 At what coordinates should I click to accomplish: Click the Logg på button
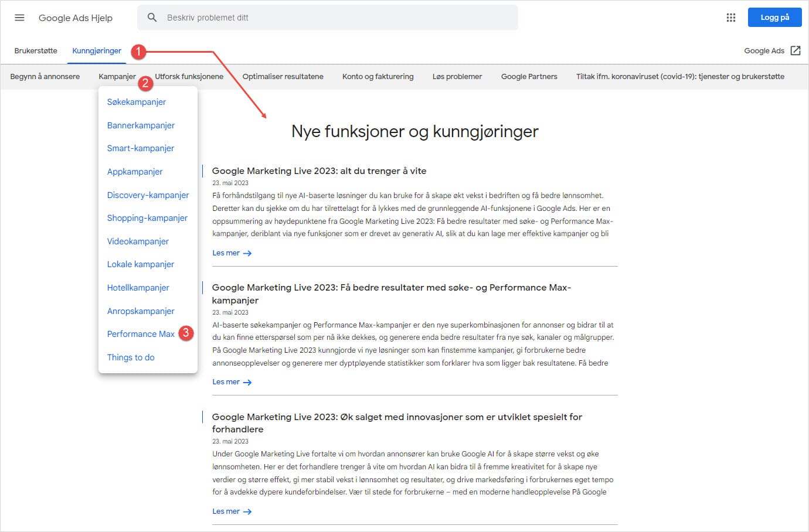pos(774,17)
